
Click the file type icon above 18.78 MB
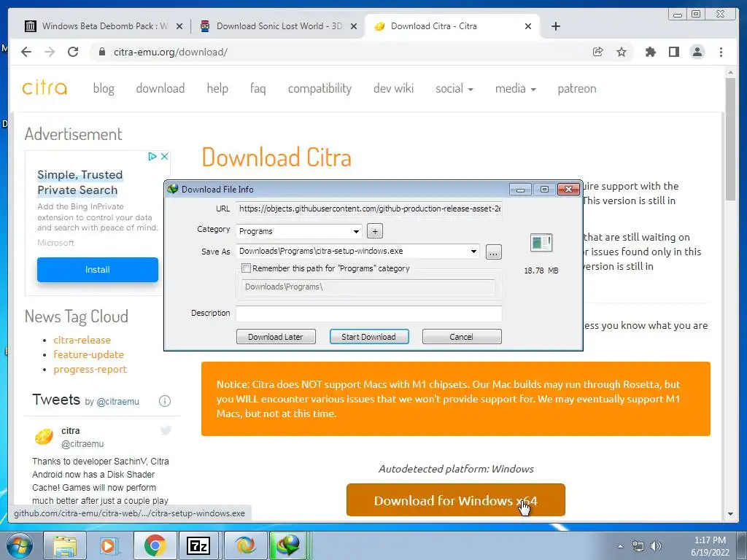[541, 242]
